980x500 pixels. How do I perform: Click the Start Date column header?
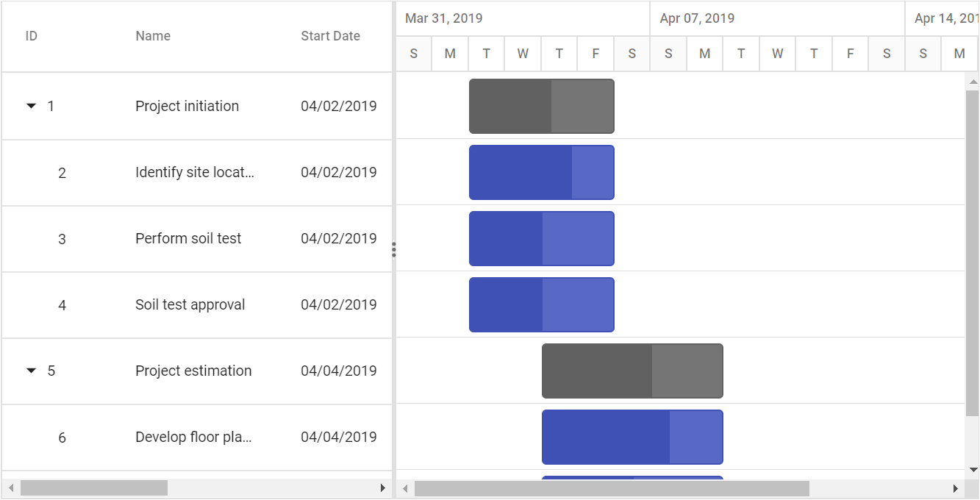pyautogui.click(x=330, y=36)
